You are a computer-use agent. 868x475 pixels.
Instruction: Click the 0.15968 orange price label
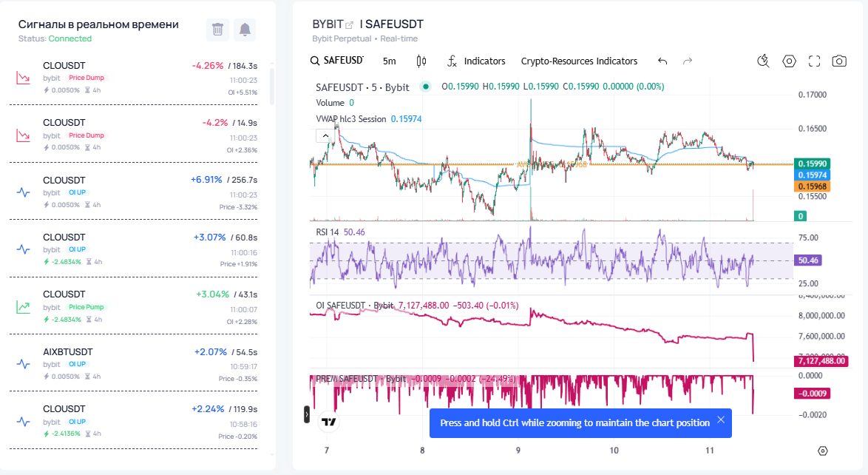[x=812, y=186]
